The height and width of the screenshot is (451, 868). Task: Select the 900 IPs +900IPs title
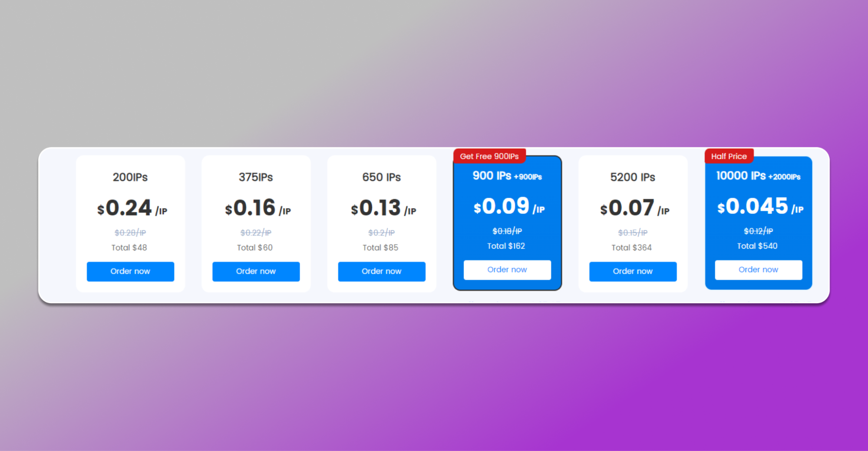tap(507, 176)
